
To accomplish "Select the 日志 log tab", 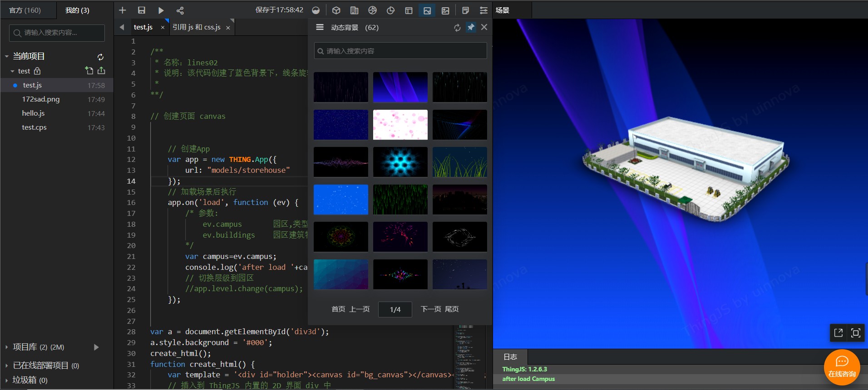I will 510,357.
